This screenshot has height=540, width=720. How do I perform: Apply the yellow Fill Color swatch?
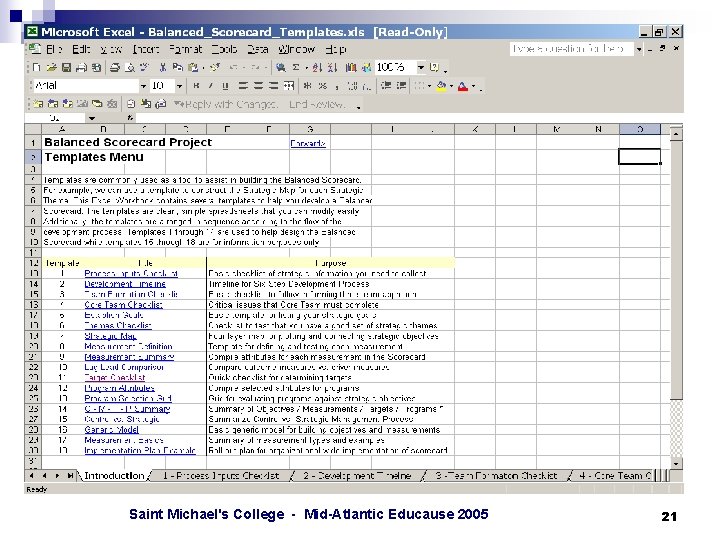coord(442,86)
